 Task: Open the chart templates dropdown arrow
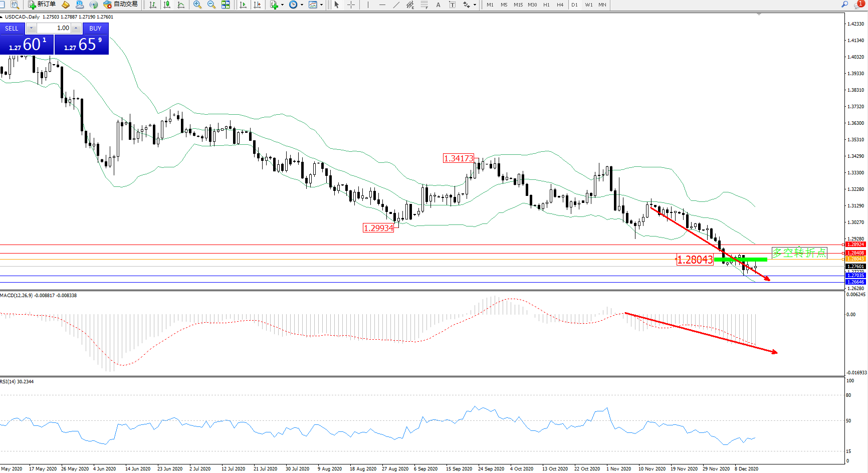[x=322, y=5]
